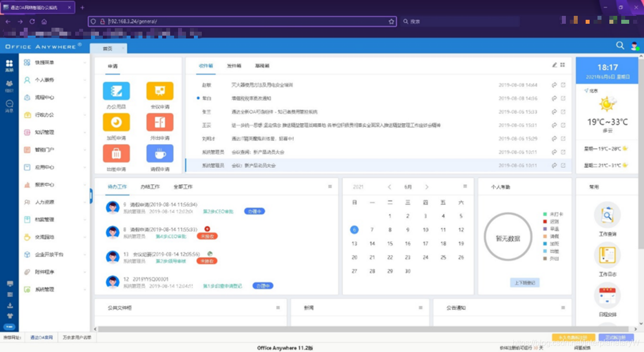Expand the 报表中心 sidebar item
The image size is (644, 352).
(54, 185)
